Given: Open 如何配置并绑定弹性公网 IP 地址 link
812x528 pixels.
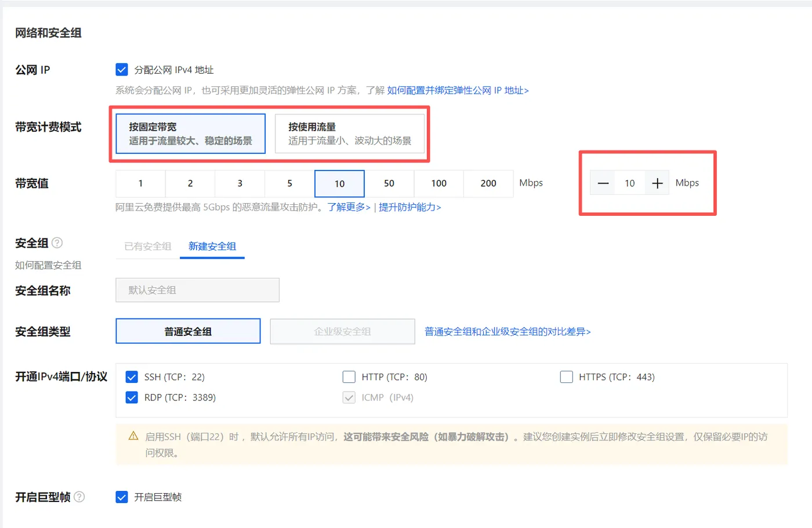Looking at the screenshot, I should tap(458, 91).
